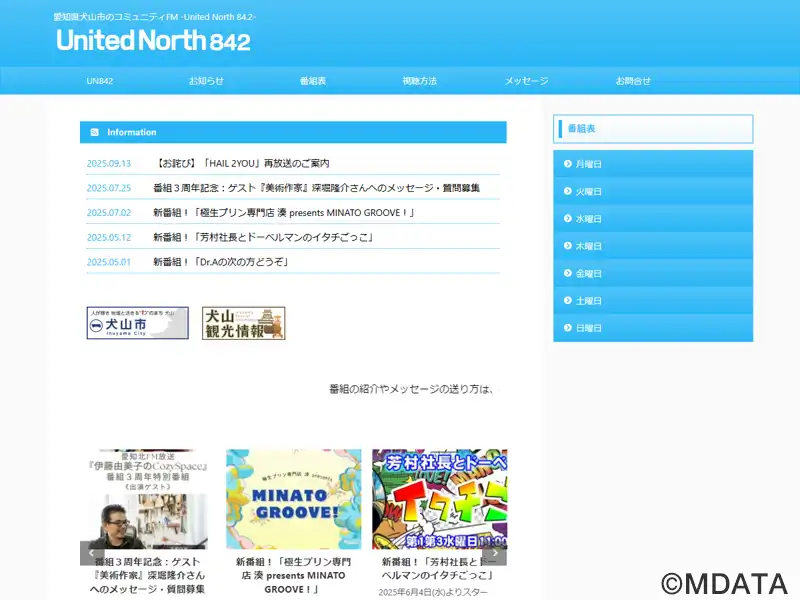Select 木曜日 in the sidebar schedule
This screenshot has height=600, width=800.
653,246
